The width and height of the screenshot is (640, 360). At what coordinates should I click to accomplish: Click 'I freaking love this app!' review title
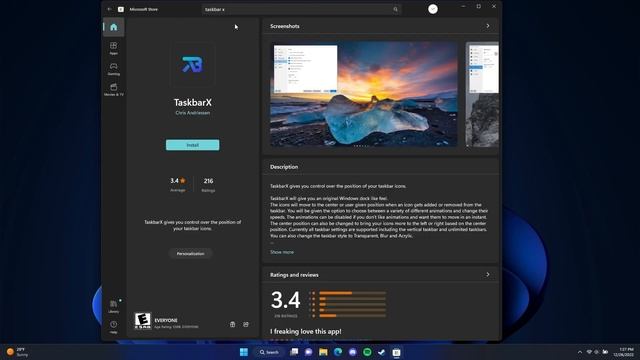(306, 331)
